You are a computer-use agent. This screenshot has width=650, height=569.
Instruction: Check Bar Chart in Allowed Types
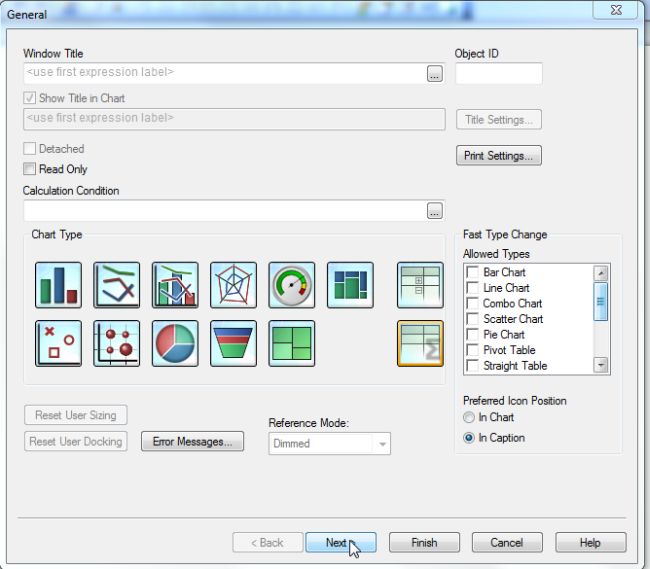(473, 272)
